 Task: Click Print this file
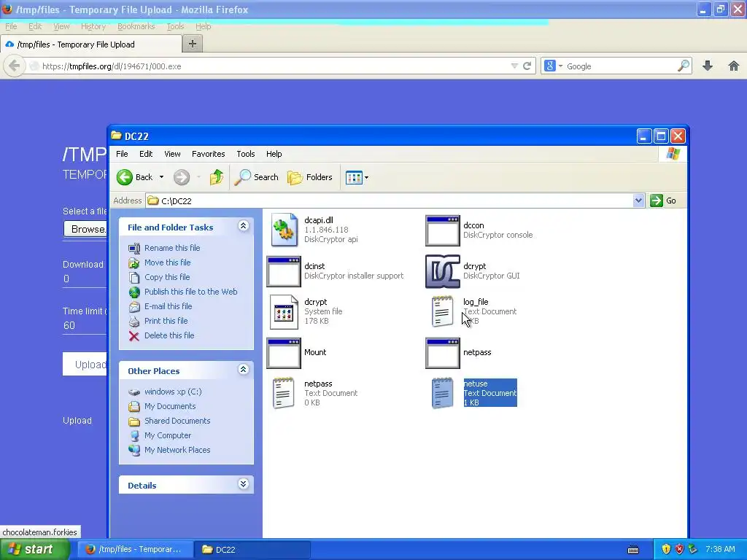(x=166, y=321)
